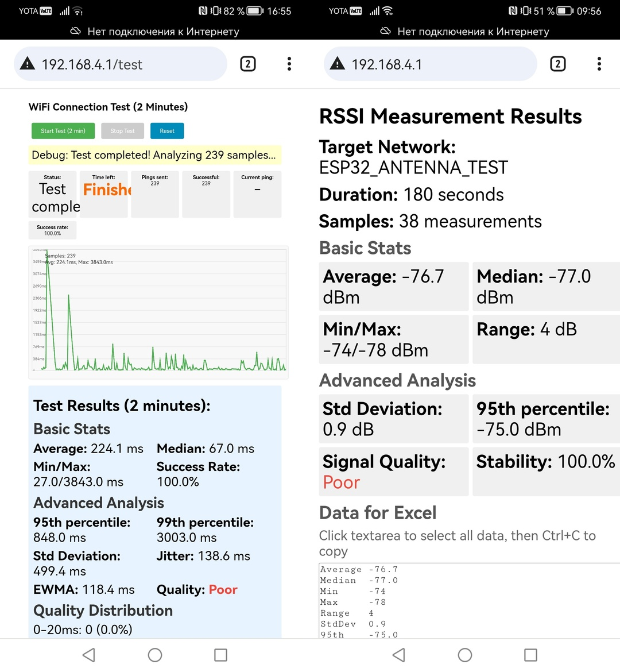Click the blue Reset button
The width and height of the screenshot is (620, 672).
point(167,131)
